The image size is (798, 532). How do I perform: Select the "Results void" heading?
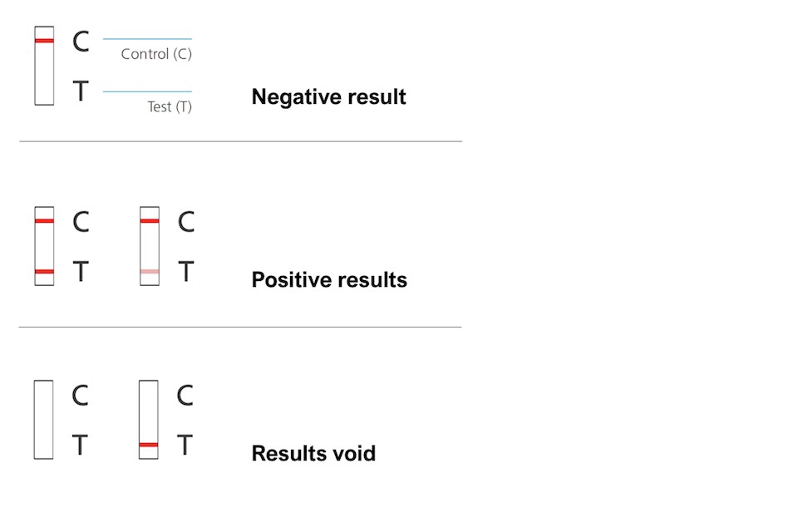click(x=313, y=454)
